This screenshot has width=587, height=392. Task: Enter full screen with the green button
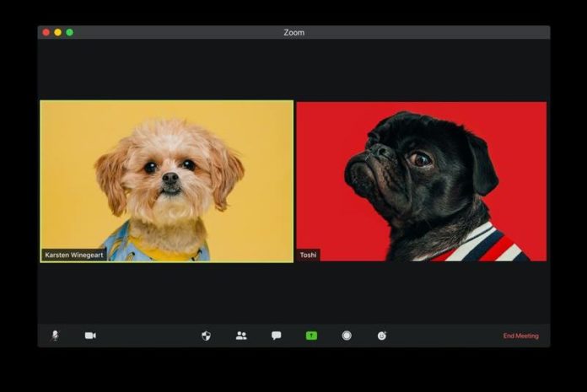(x=69, y=32)
